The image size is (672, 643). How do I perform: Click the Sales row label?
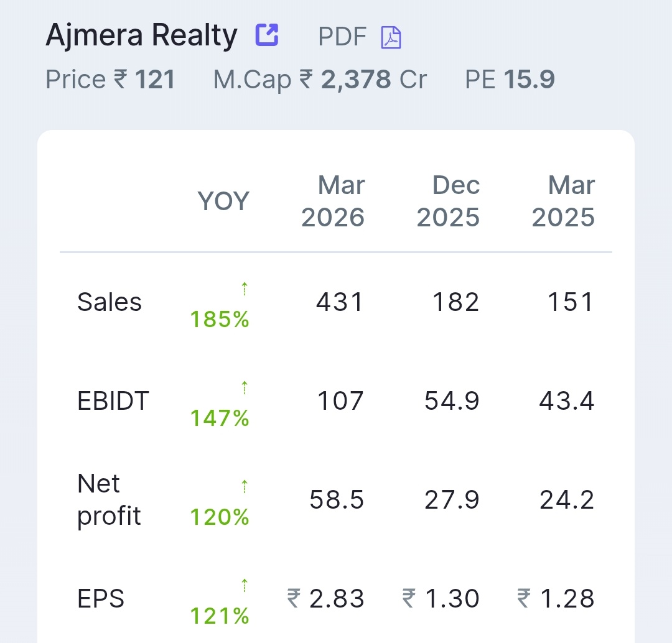coord(110,302)
